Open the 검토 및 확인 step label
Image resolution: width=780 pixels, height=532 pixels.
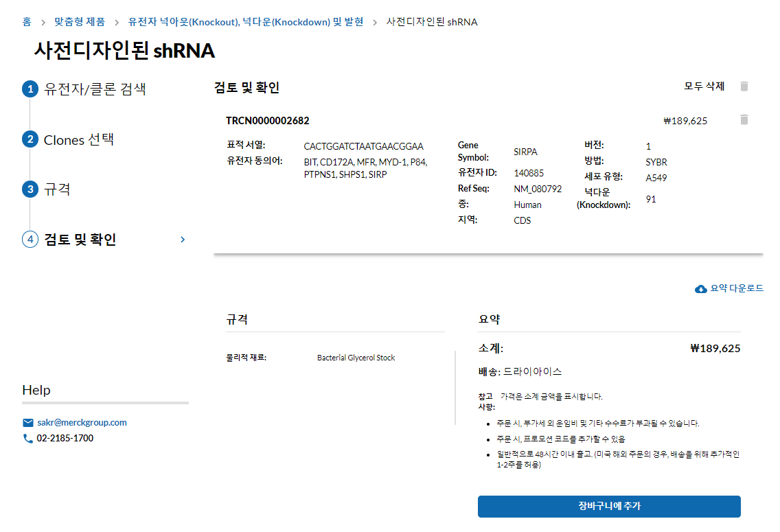click(x=80, y=240)
